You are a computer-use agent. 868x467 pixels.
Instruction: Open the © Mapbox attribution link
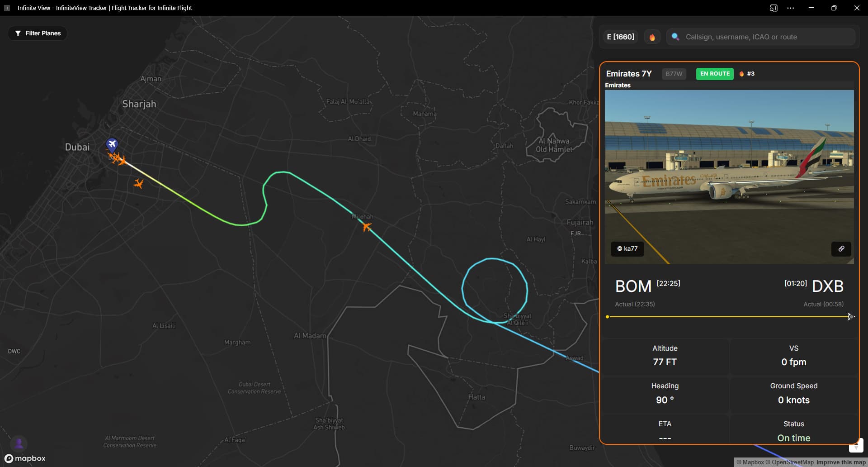click(x=750, y=462)
